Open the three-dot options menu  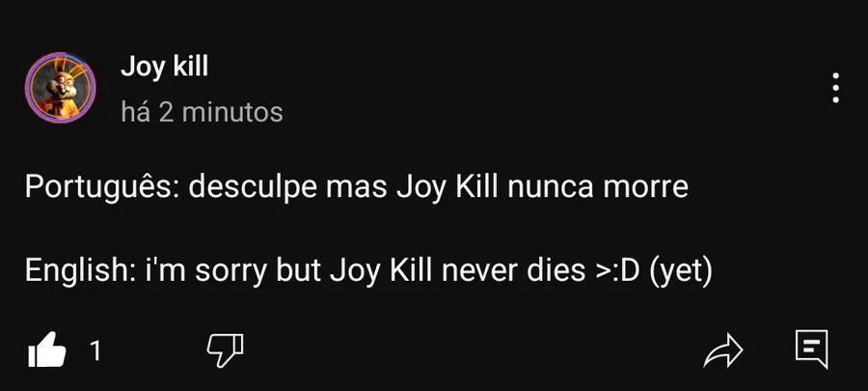pos(835,88)
